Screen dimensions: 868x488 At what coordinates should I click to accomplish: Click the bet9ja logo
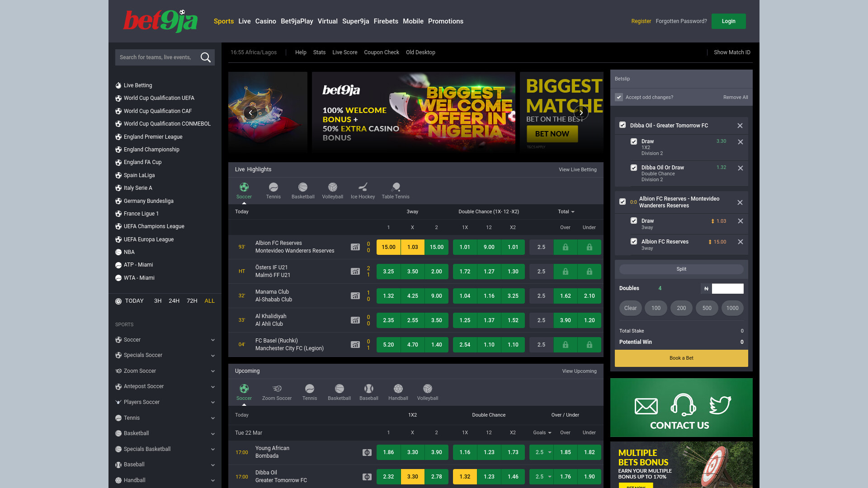(160, 21)
